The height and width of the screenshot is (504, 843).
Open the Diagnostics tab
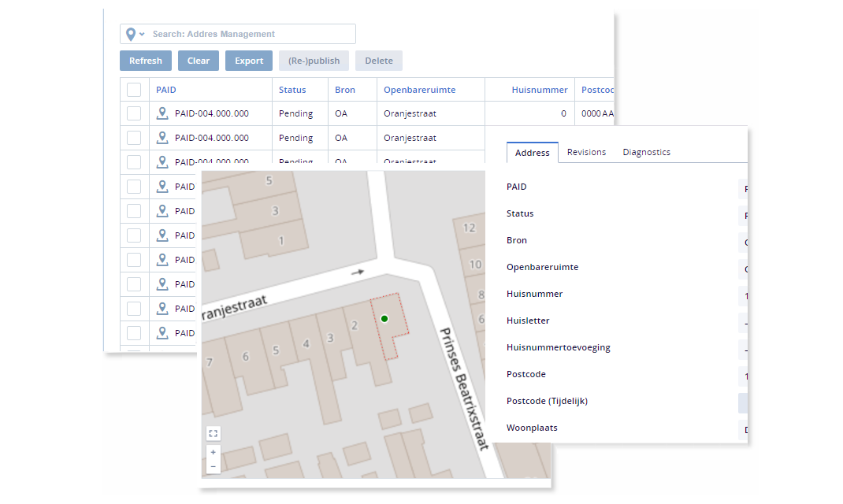tap(646, 152)
